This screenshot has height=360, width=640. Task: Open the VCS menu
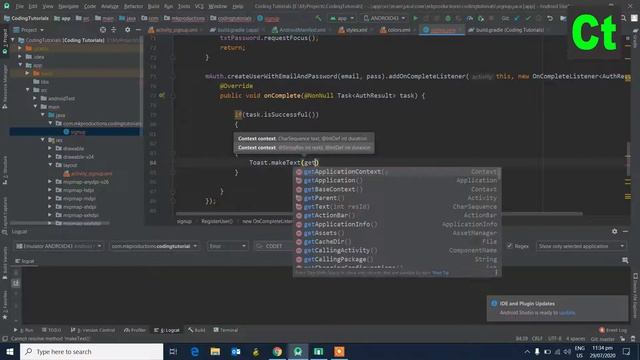click(x=199, y=7)
